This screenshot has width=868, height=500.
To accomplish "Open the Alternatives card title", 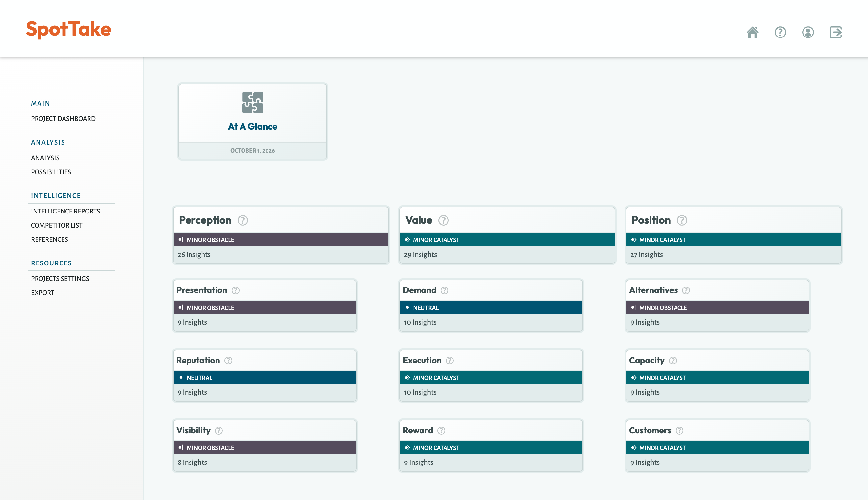I will pyautogui.click(x=653, y=290).
